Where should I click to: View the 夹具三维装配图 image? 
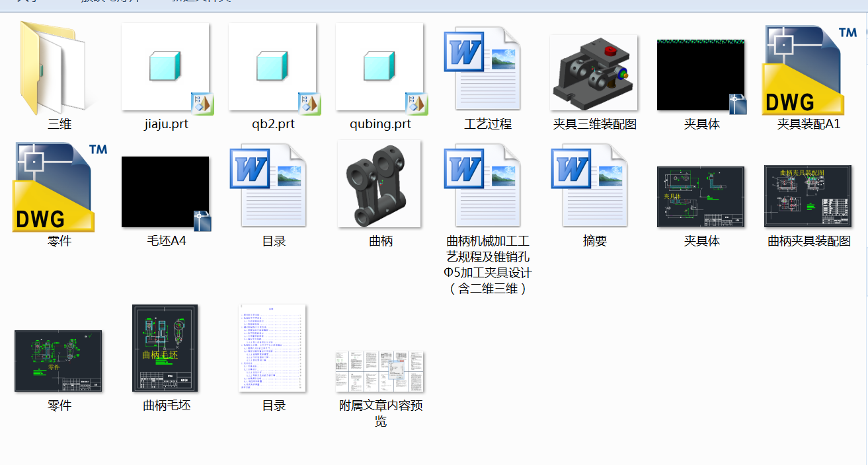(594, 73)
